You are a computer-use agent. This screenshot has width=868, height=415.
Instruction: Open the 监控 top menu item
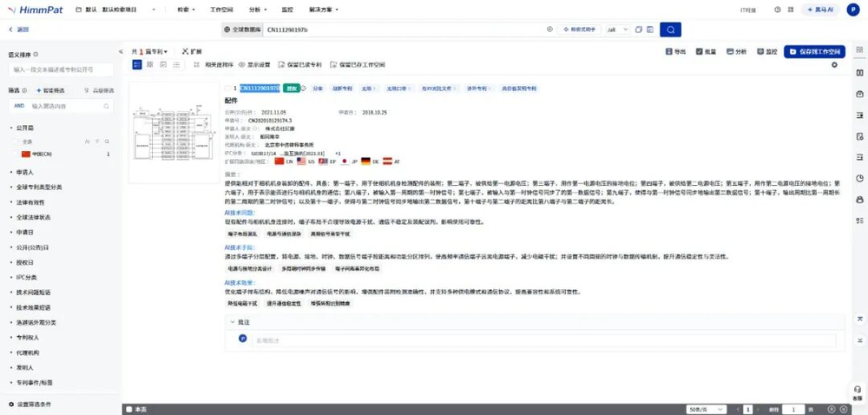[287, 10]
